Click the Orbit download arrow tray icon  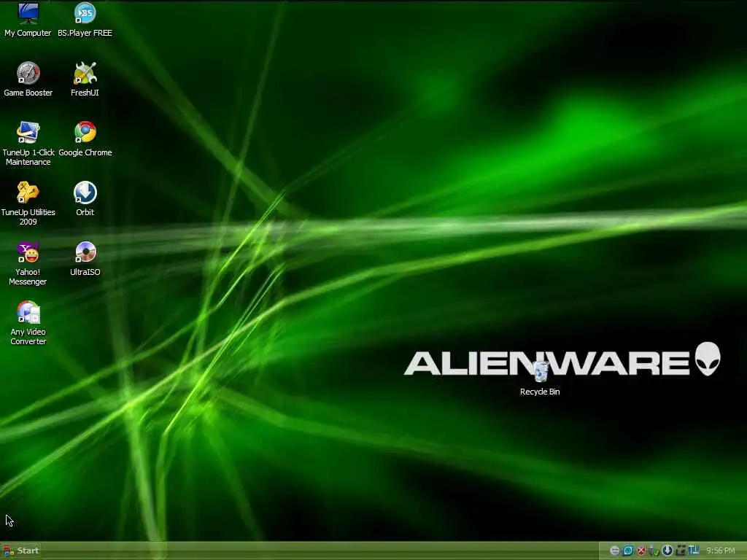(x=667, y=551)
